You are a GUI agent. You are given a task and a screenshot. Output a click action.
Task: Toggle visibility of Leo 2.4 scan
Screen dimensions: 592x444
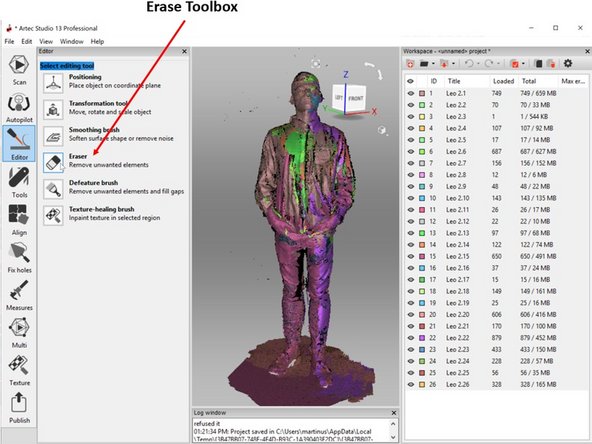click(x=410, y=128)
